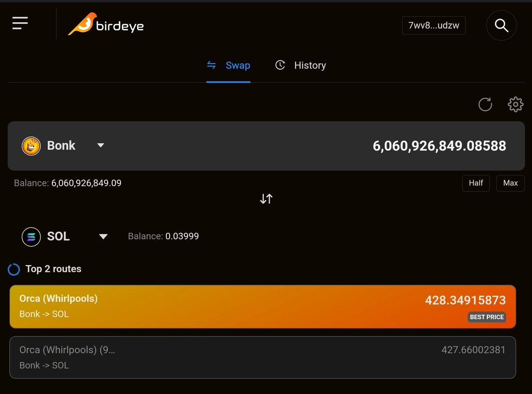Image resolution: width=532 pixels, height=394 pixels.
Task: Open the History tab
Action: (x=301, y=66)
